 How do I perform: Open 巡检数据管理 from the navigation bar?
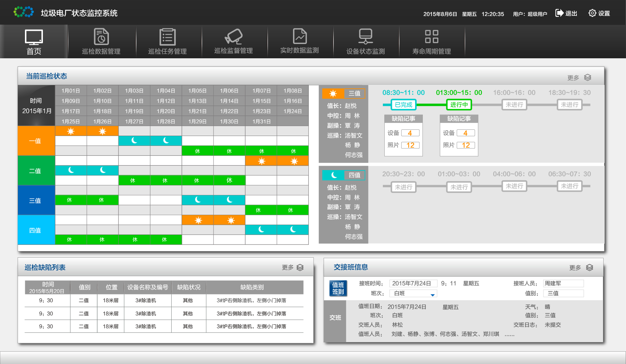[x=101, y=37]
